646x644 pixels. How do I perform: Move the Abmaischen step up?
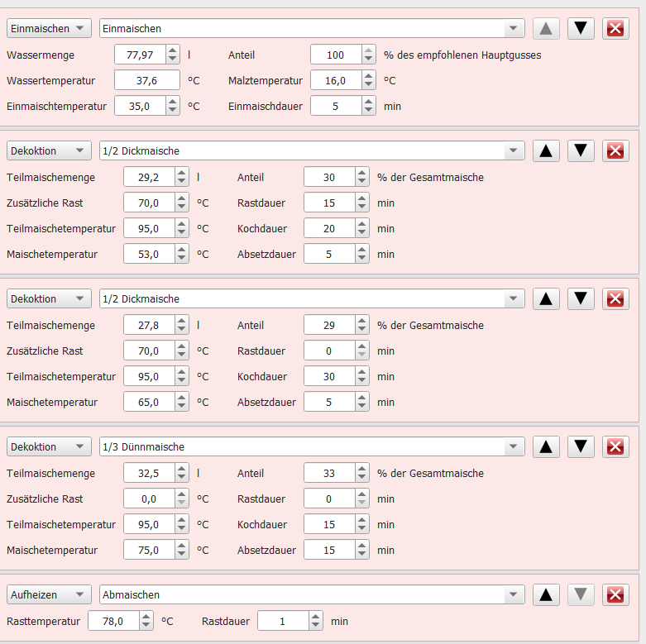(x=545, y=594)
